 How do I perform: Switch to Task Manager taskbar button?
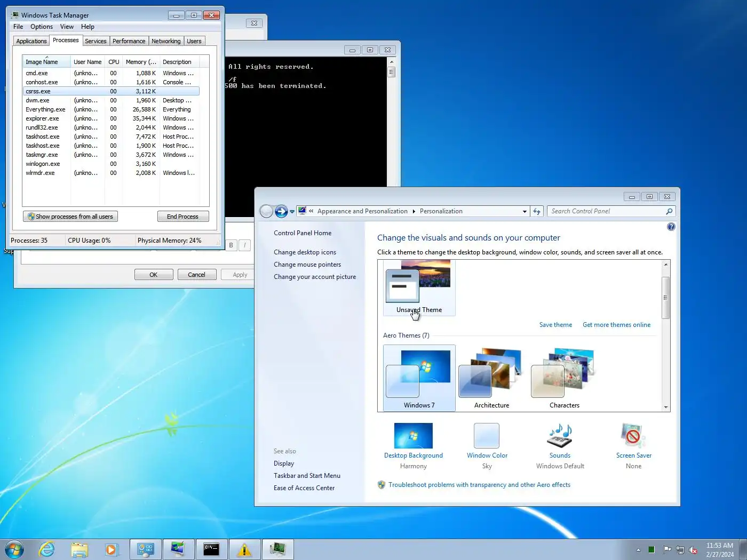(277, 549)
